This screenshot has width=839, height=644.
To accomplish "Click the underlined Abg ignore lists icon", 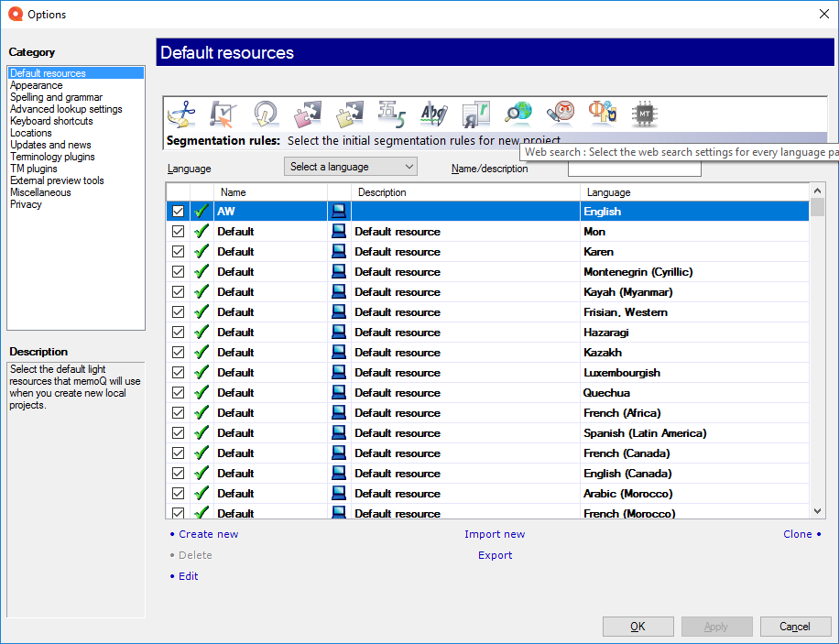I will click(433, 115).
